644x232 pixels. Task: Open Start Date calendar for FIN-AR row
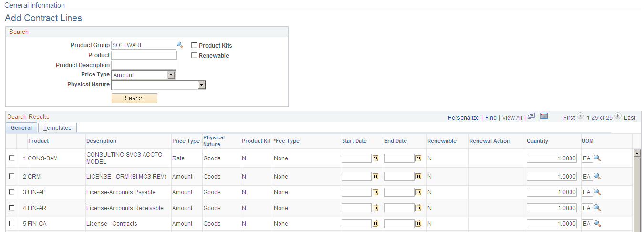[x=375, y=208]
